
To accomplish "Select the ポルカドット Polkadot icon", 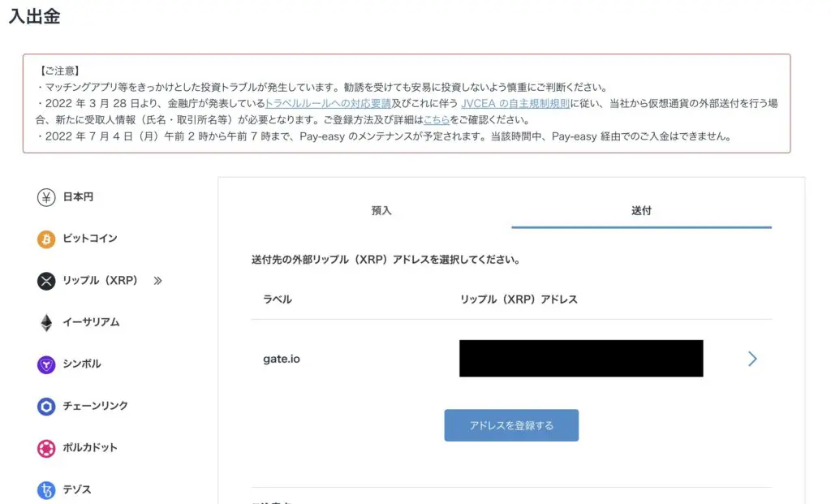I will [46, 448].
